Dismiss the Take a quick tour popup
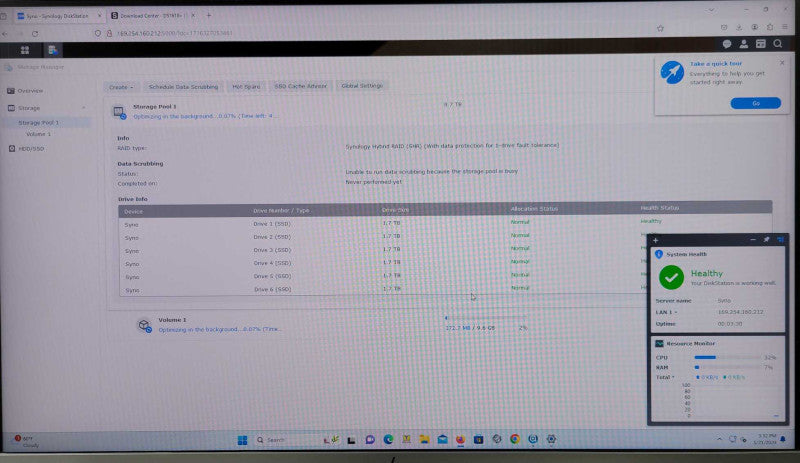 782,63
